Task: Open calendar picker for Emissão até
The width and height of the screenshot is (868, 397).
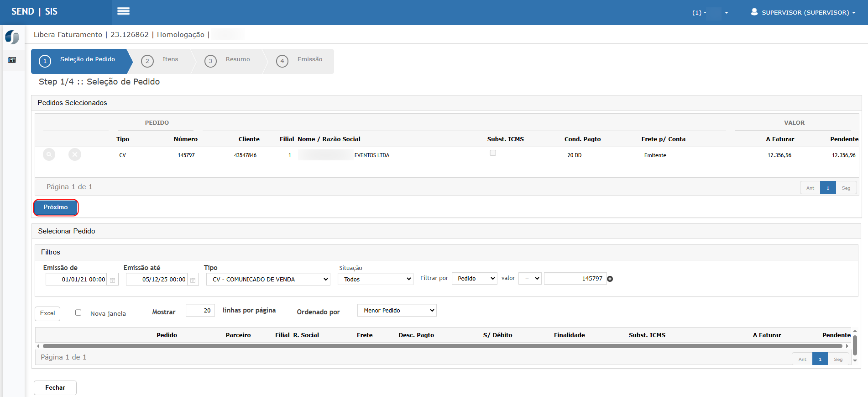Action: coord(193,280)
